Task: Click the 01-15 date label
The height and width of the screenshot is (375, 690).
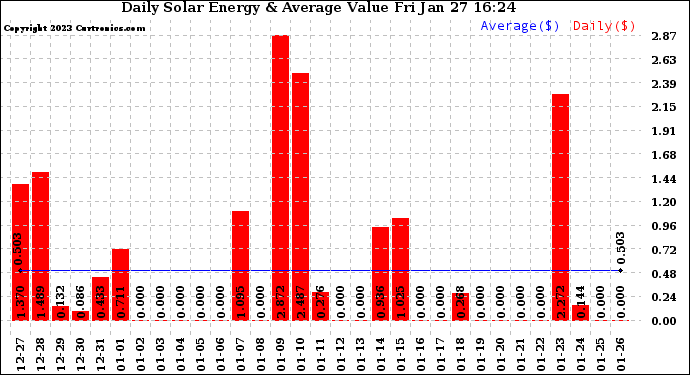Action: (x=400, y=355)
